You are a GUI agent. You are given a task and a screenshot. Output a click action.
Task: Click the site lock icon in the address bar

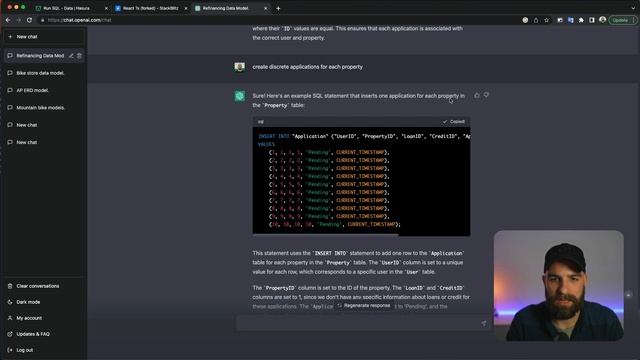[x=42, y=20]
